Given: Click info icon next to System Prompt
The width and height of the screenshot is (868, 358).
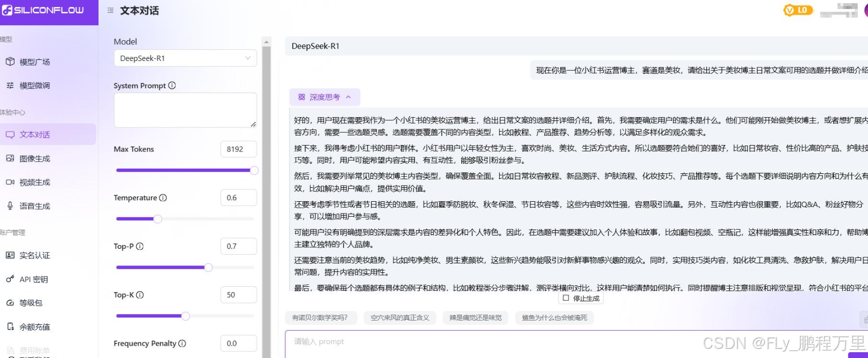Looking at the screenshot, I should tap(172, 86).
